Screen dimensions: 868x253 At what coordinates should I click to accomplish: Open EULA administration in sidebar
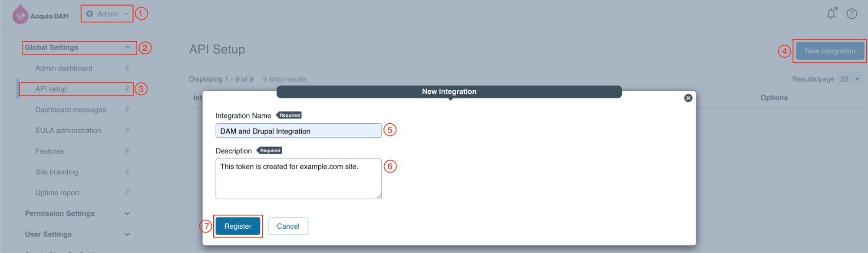tap(68, 131)
